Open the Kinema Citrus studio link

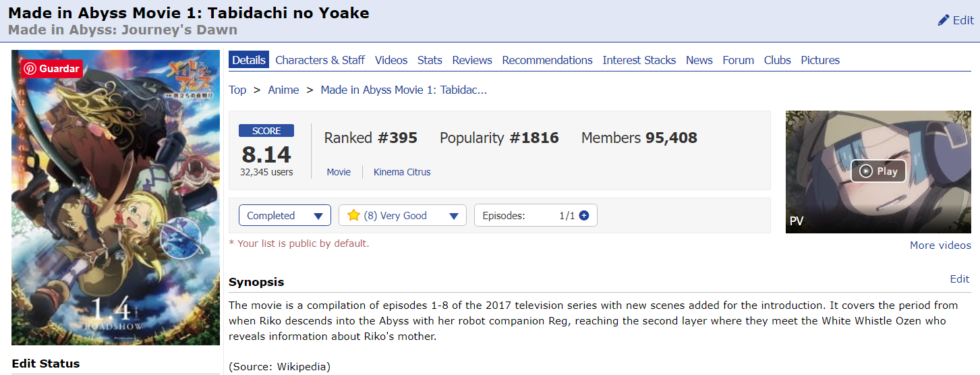pyautogui.click(x=402, y=172)
